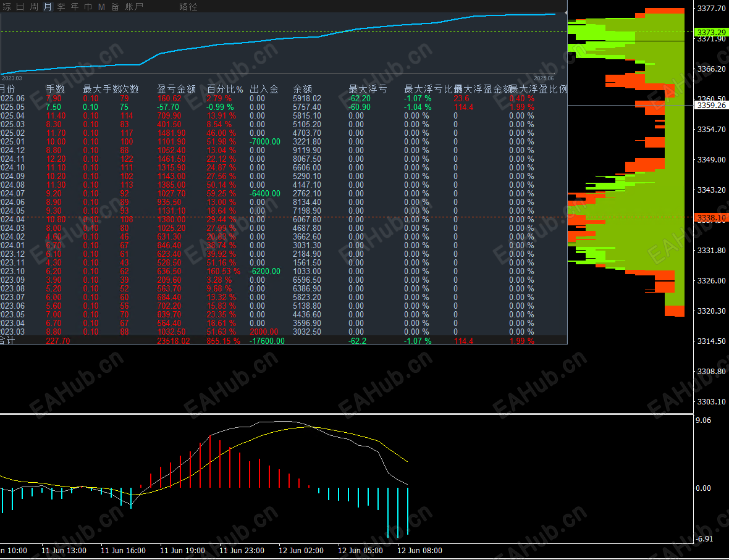Select the total percentage 855.15 %
This screenshot has width=729, height=560.
point(223,341)
